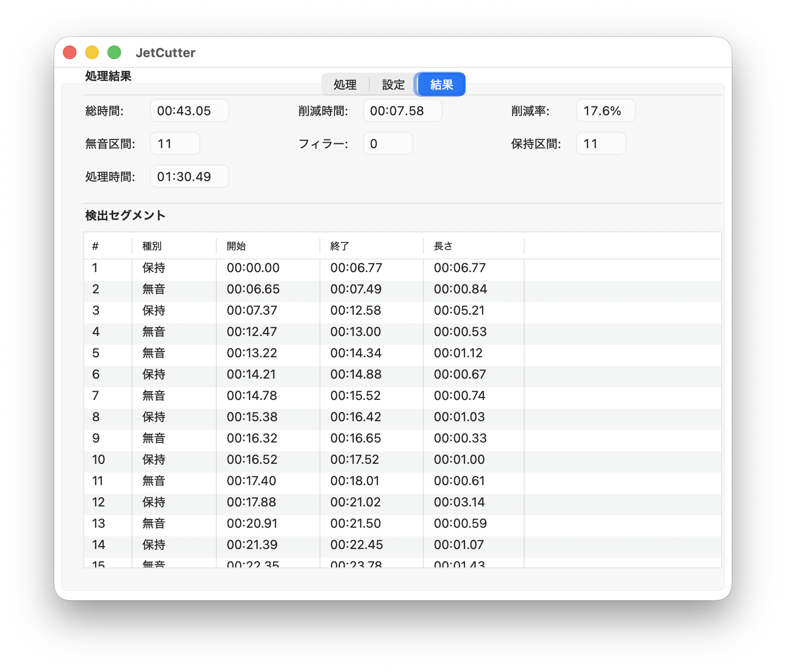Sort by the # column header

coord(107,246)
